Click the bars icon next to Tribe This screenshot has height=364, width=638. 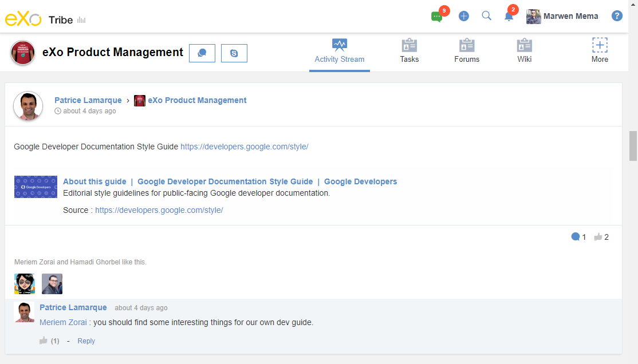81,21
